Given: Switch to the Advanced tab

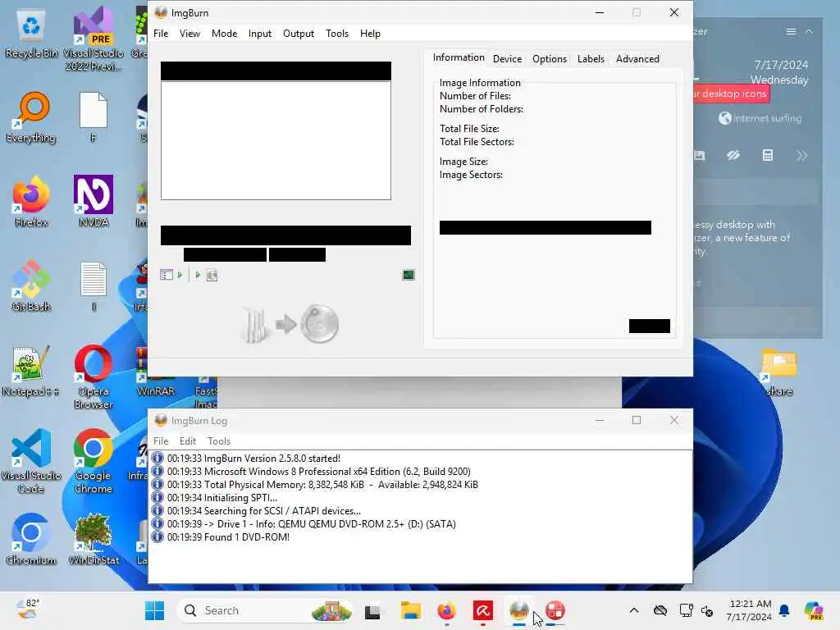Looking at the screenshot, I should click(637, 59).
